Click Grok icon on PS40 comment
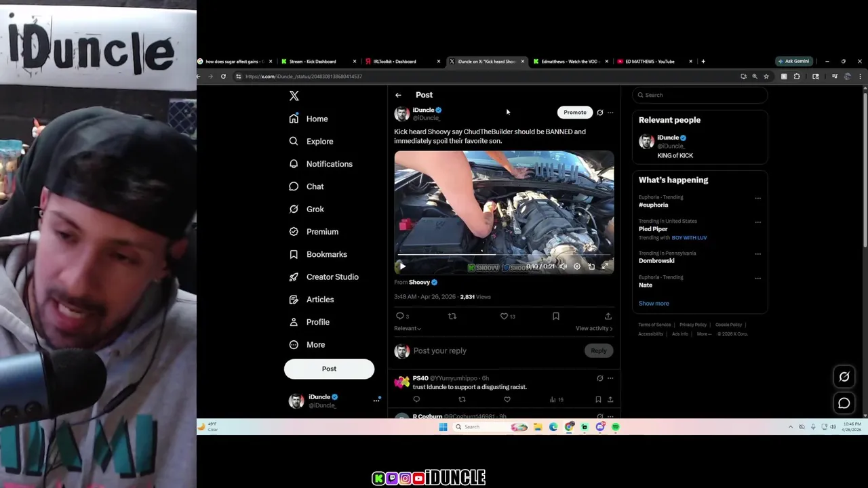Screen dimensions: 868x488 coord(599,378)
